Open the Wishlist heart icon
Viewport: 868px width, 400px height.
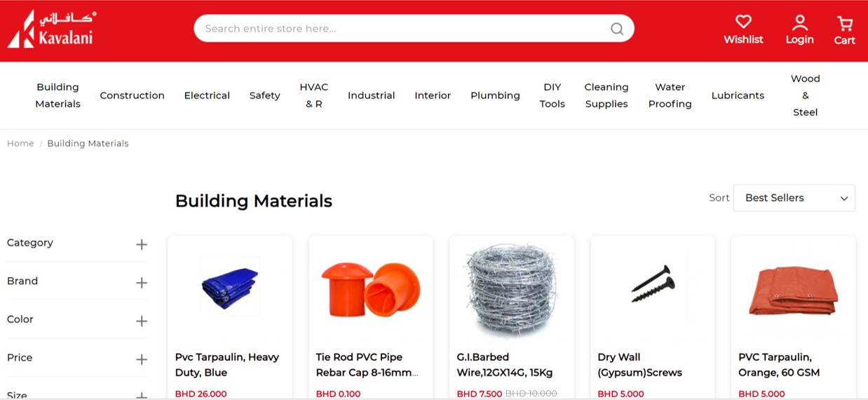(x=743, y=22)
